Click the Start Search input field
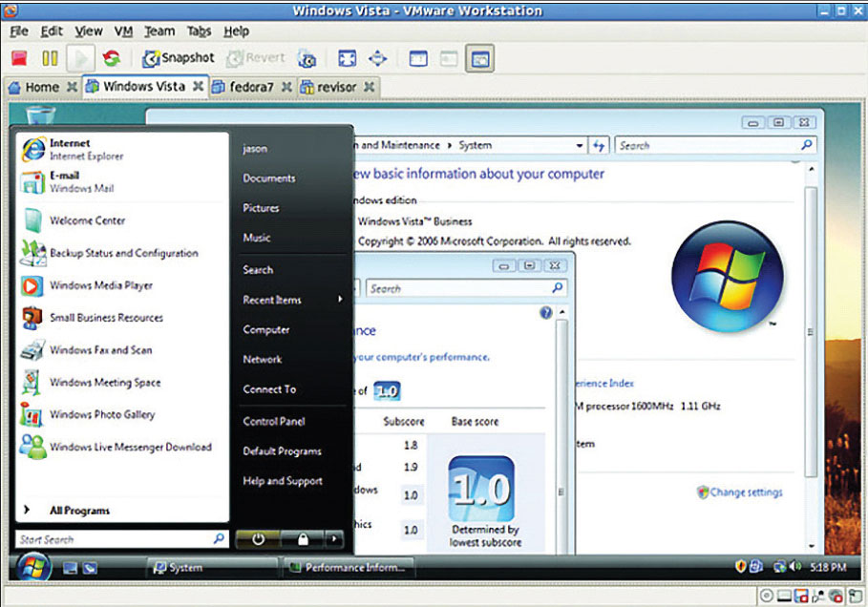 click(115, 539)
